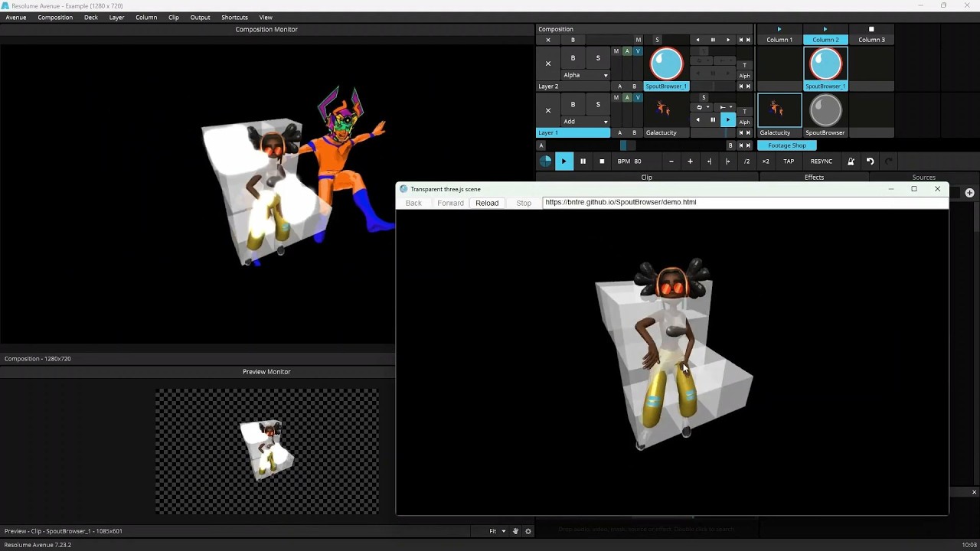The height and width of the screenshot is (551, 980).
Task: Bypass Layer 2 with the B toggle
Action: pyautogui.click(x=573, y=58)
